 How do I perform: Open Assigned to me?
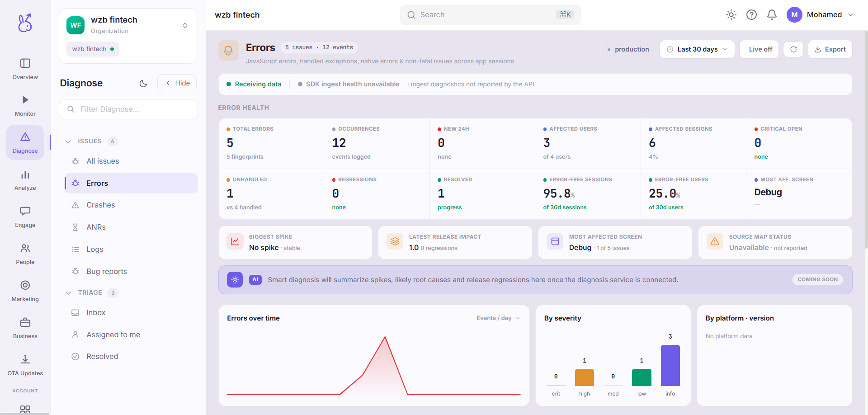point(131,335)
